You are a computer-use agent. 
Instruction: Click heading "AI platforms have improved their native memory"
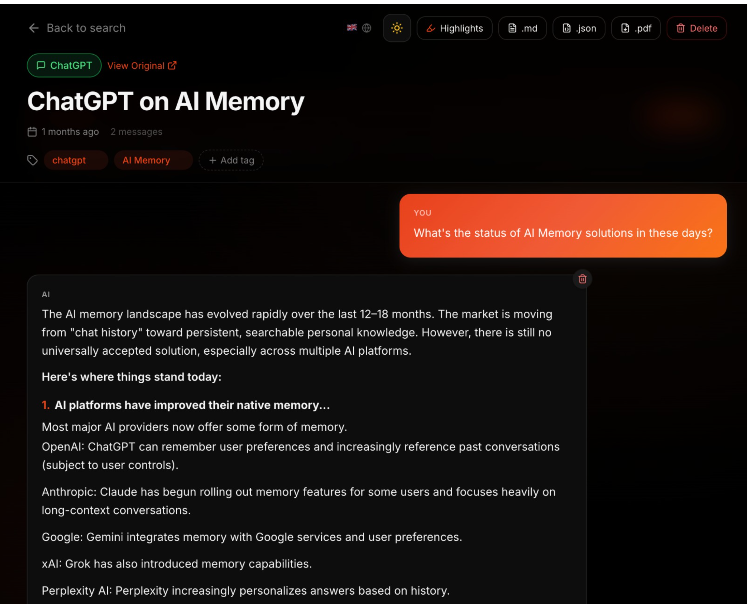tap(192, 405)
